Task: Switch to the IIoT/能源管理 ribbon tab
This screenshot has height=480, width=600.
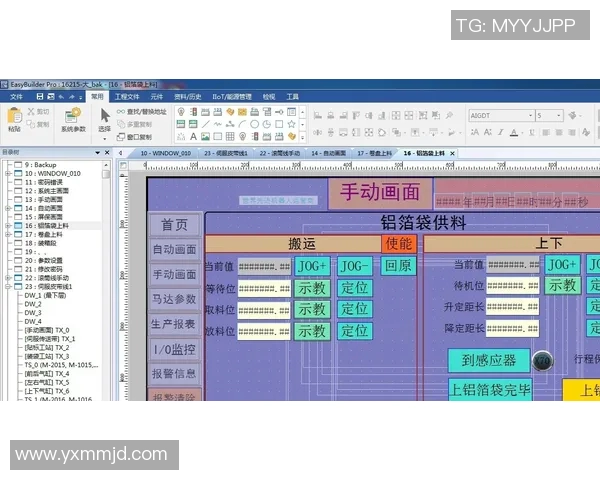Action: pos(232,97)
